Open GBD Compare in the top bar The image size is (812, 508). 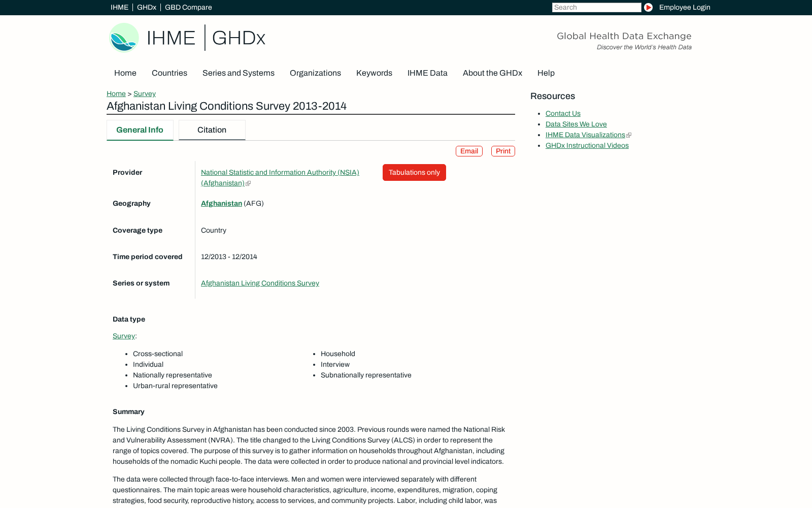coord(188,7)
